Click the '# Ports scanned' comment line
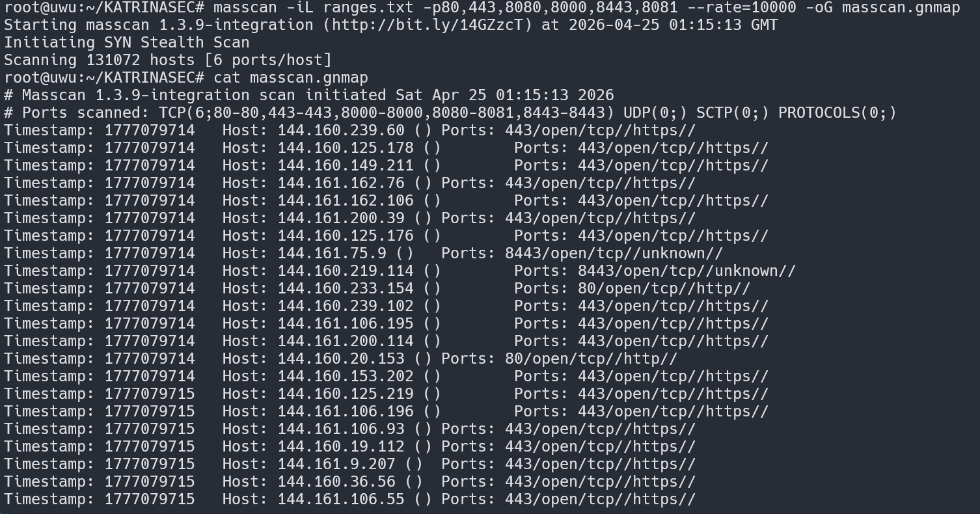 point(450,113)
